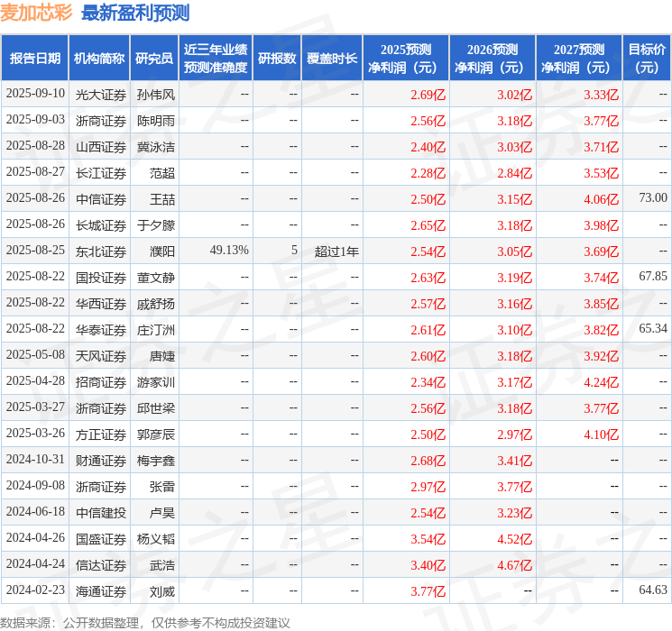Click the 研究员 column header
The height and width of the screenshot is (631, 672).
click(x=154, y=59)
